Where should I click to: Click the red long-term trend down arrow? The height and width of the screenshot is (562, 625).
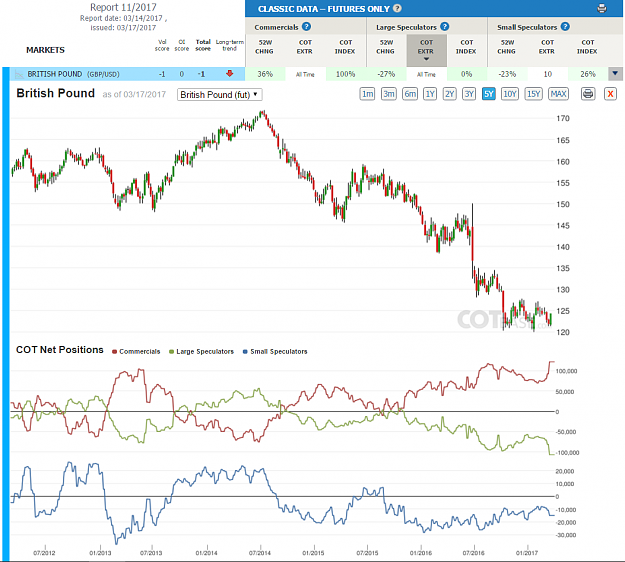click(x=229, y=73)
